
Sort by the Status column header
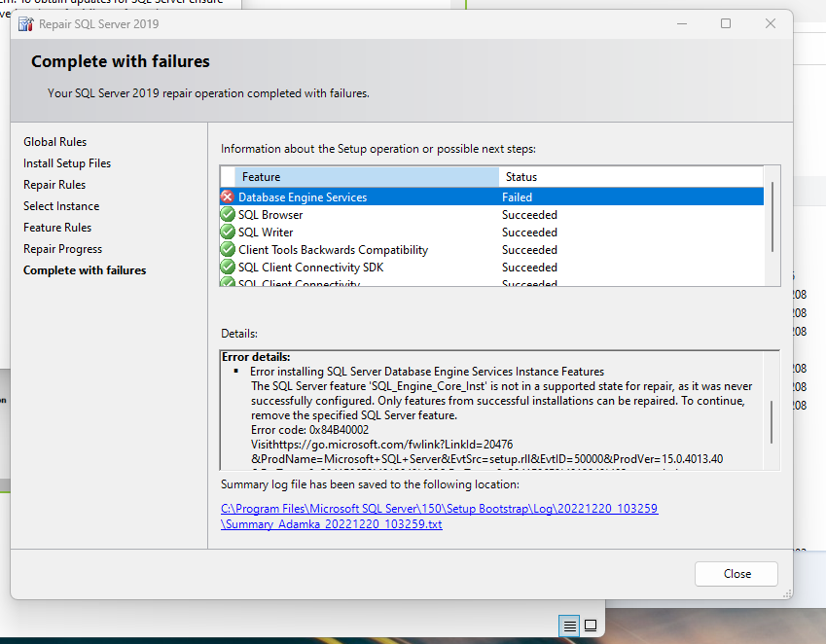(x=631, y=177)
